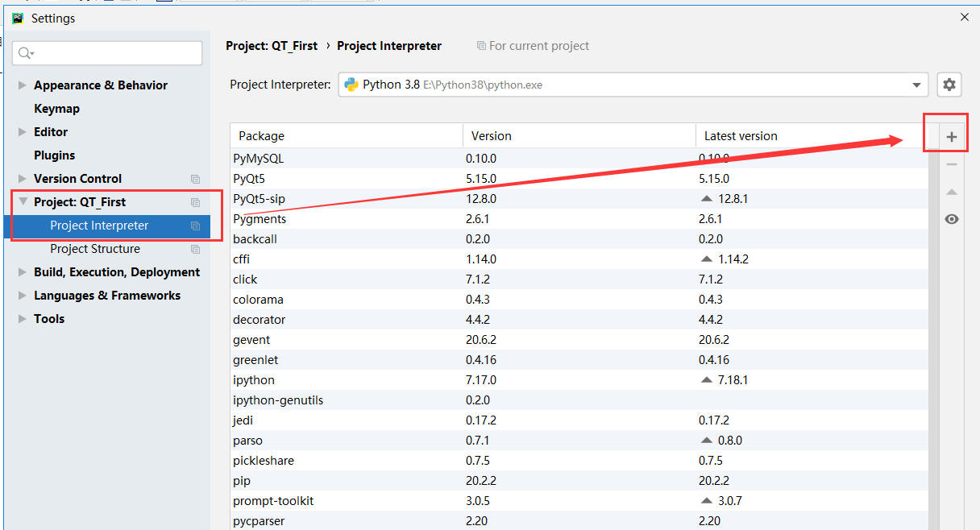Image resolution: width=980 pixels, height=530 pixels.
Task: Select the parso package row
Action: (579, 441)
